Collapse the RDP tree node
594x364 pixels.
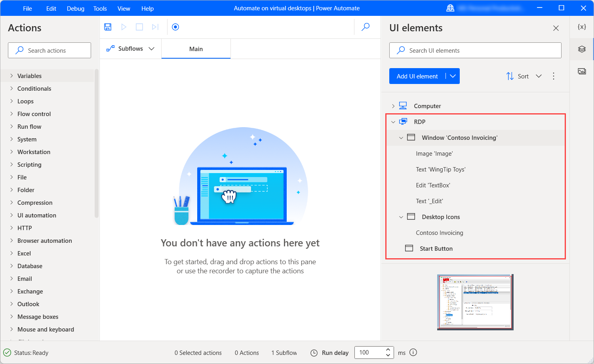coord(393,122)
